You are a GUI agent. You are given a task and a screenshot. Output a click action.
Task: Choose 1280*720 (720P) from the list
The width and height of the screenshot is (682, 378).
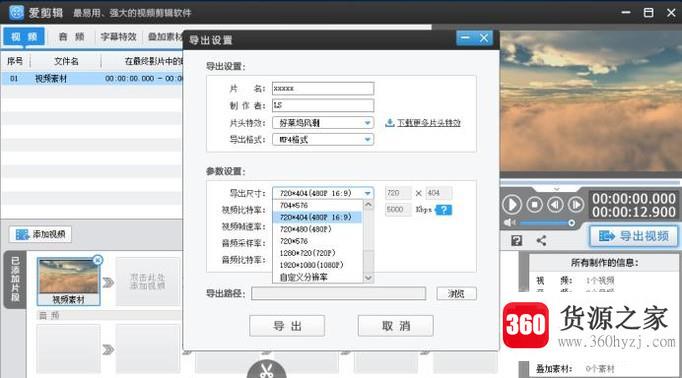[x=317, y=253]
